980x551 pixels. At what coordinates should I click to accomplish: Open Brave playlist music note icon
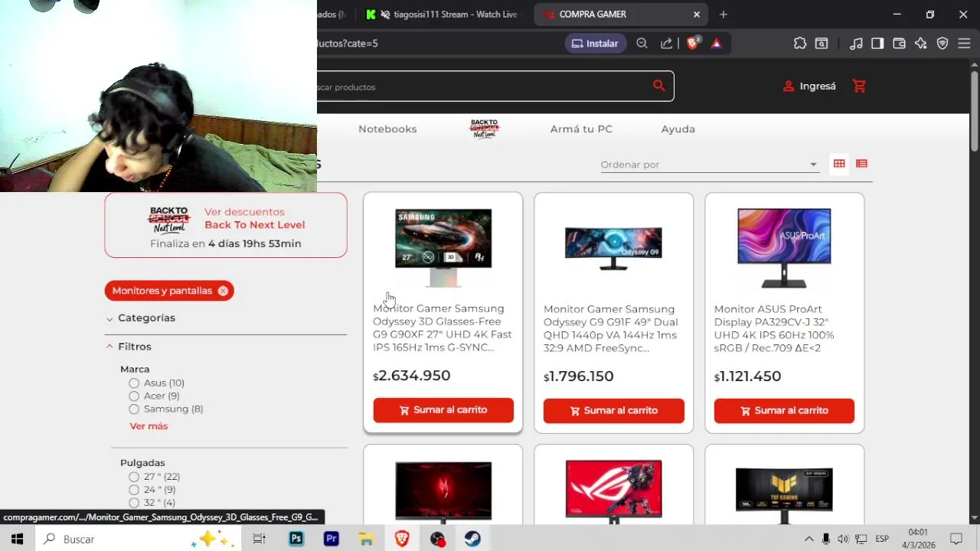point(856,44)
